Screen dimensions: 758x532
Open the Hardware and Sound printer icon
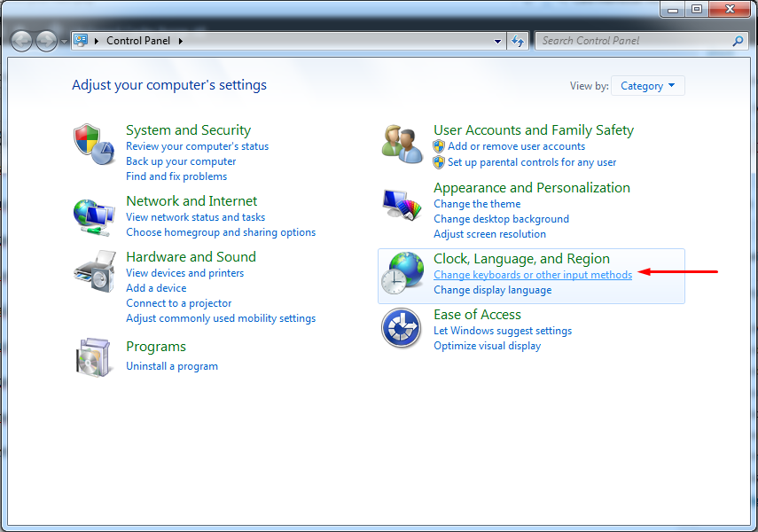click(x=95, y=271)
